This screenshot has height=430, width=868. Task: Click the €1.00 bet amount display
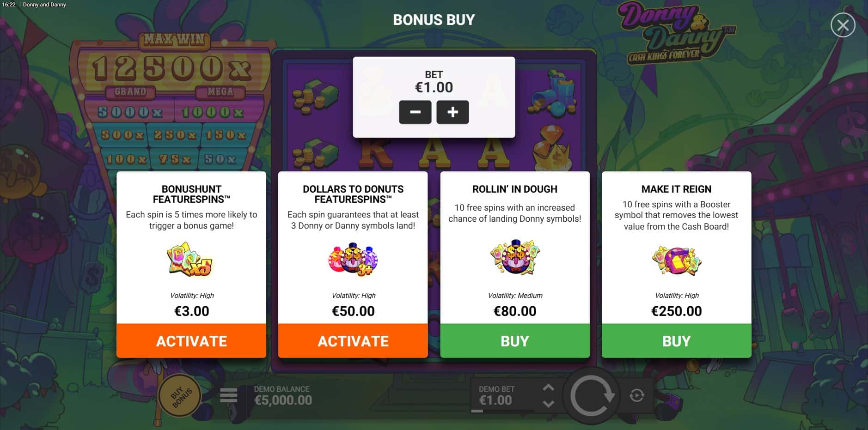coord(434,87)
